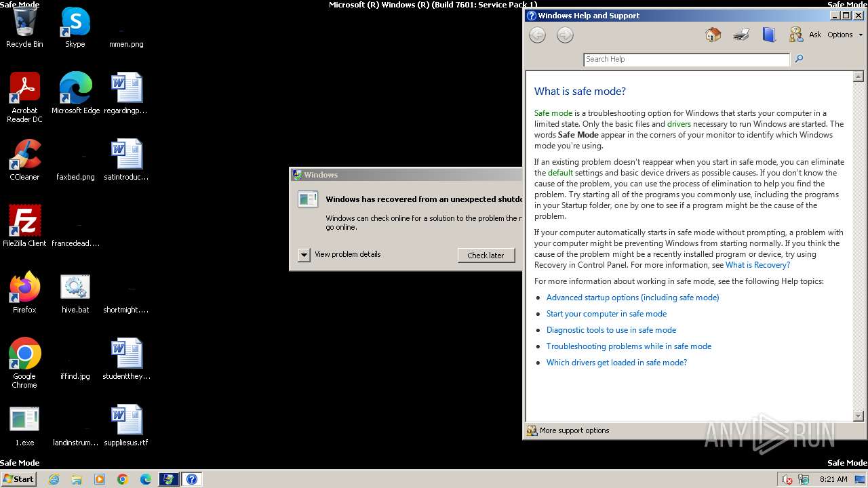Open Troubleshooting problems while in safe mode
The height and width of the screenshot is (488, 868).
(629, 346)
